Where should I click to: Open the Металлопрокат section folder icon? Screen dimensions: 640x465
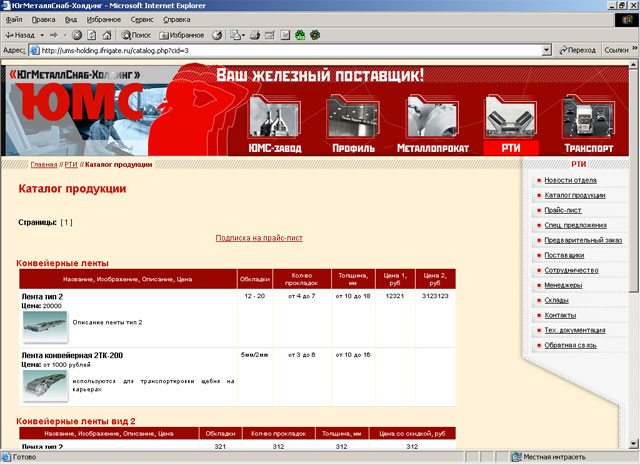[x=433, y=116]
